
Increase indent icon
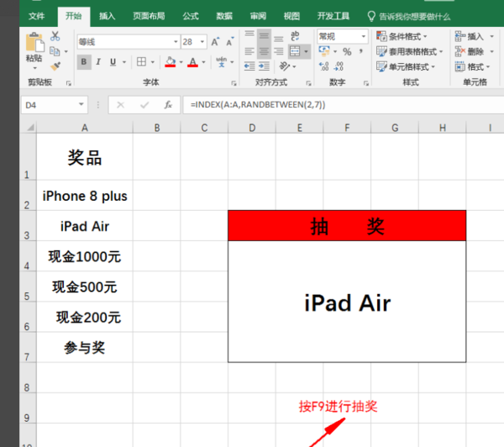tap(264, 66)
